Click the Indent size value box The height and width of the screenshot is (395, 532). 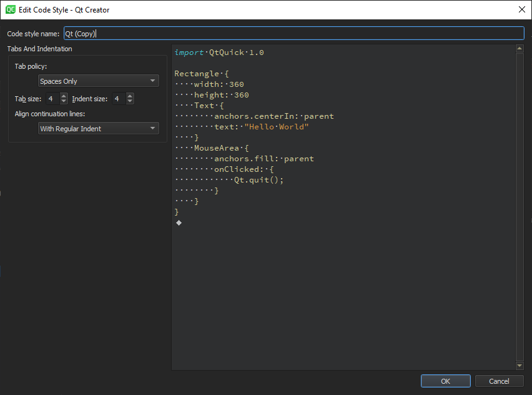[118, 98]
